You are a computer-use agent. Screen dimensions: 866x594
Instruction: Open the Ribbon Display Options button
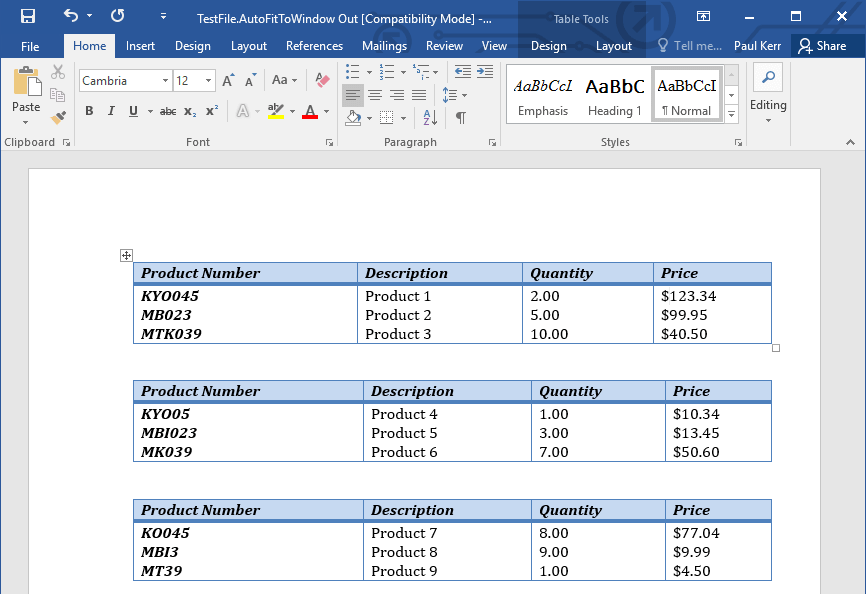click(x=703, y=16)
